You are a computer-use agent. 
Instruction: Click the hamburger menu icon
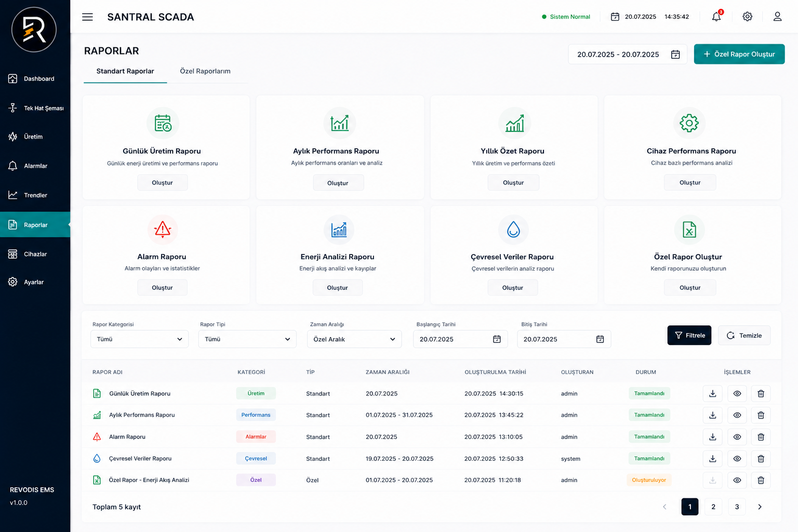[87, 17]
